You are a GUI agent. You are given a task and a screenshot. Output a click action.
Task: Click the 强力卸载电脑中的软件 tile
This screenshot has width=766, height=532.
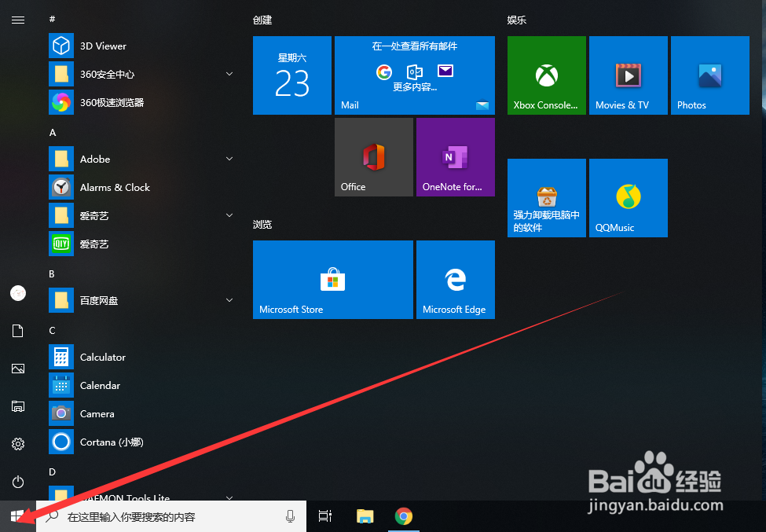click(x=546, y=197)
